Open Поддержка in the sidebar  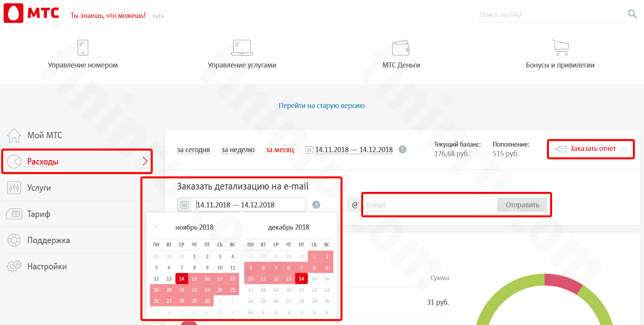(x=49, y=240)
